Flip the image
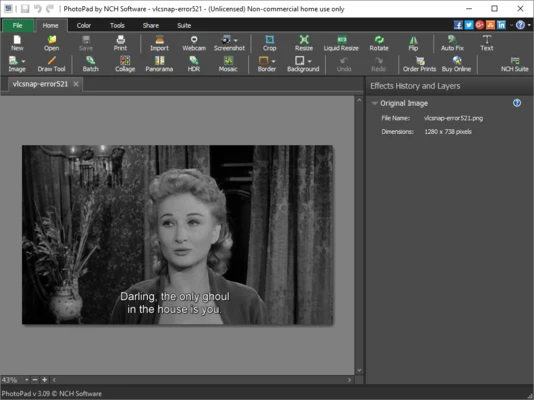Image resolution: width=534 pixels, height=400 pixels. tap(413, 43)
